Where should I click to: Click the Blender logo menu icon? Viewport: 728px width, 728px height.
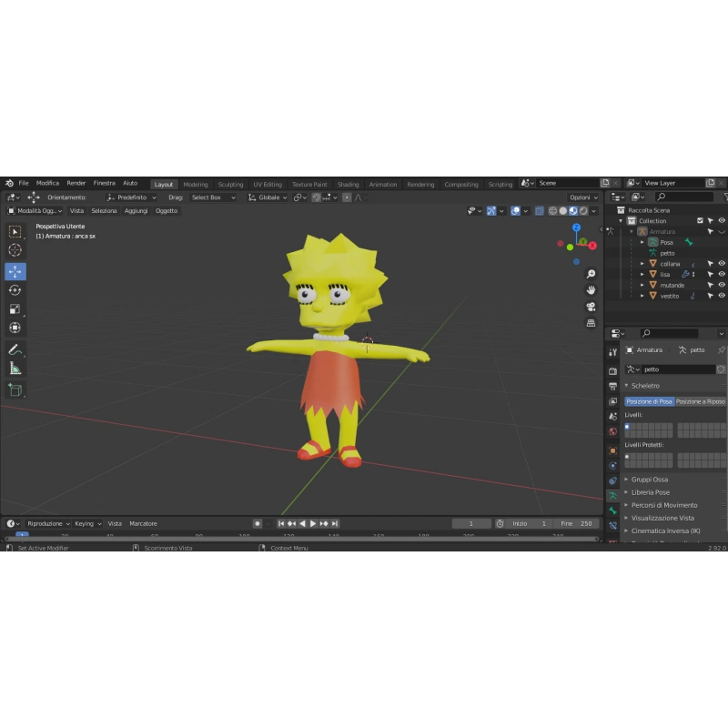coord(9,183)
